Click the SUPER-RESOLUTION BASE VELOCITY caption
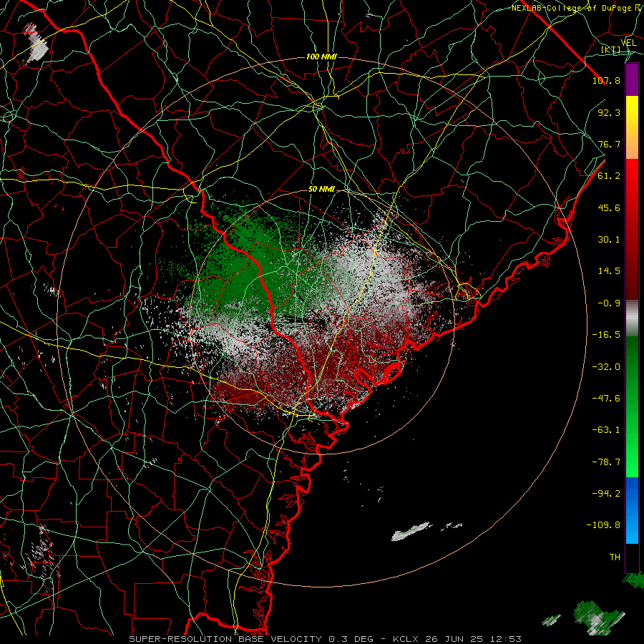 (225, 639)
